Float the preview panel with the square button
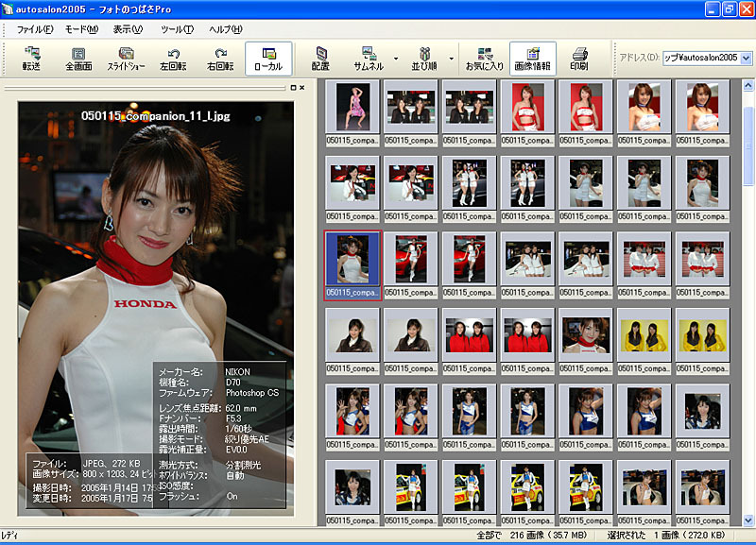 coord(293,88)
